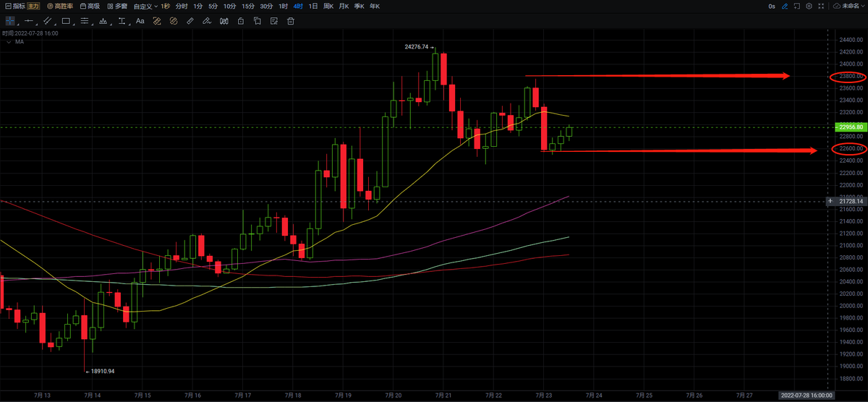
Task: Select the ruler measure tool
Action: coord(190,21)
